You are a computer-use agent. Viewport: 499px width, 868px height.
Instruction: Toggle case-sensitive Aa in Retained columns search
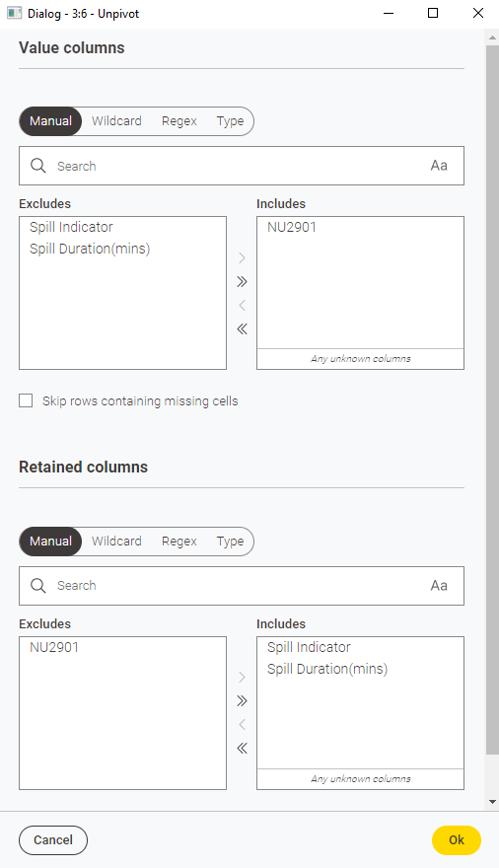click(x=439, y=586)
